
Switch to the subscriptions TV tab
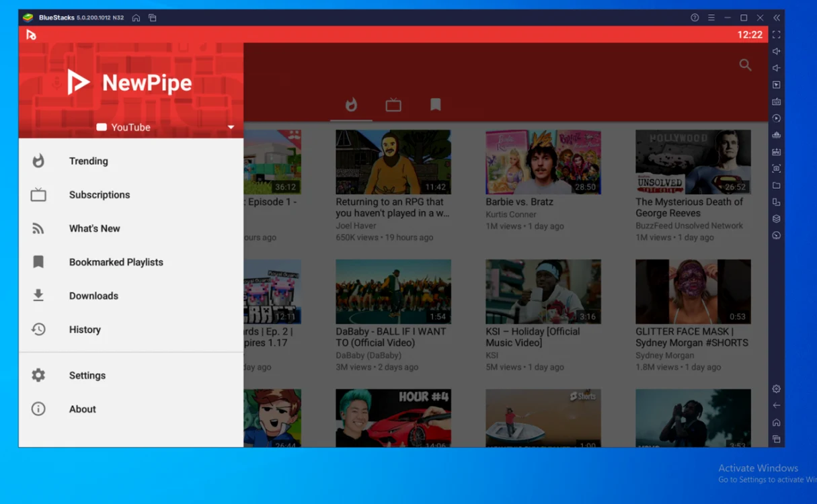[x=393, y=104]
